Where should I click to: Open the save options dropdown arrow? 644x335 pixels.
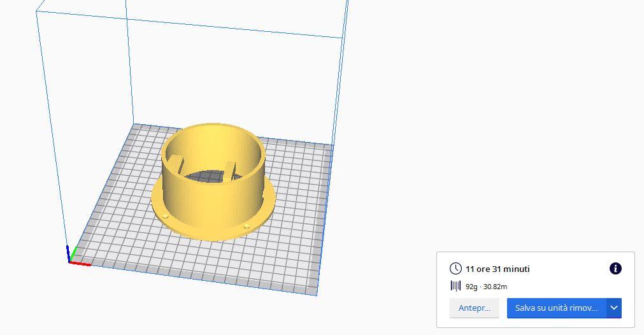point(614,308)
